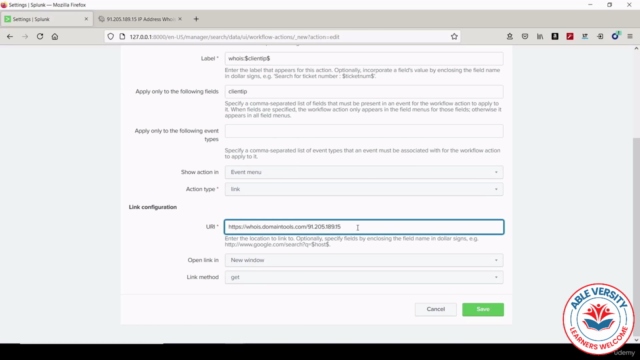Open the Firefox hamburger menu

630,36
